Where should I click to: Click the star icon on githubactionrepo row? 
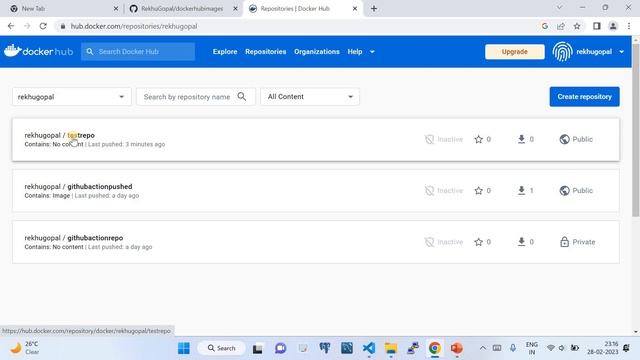(478, 242)
